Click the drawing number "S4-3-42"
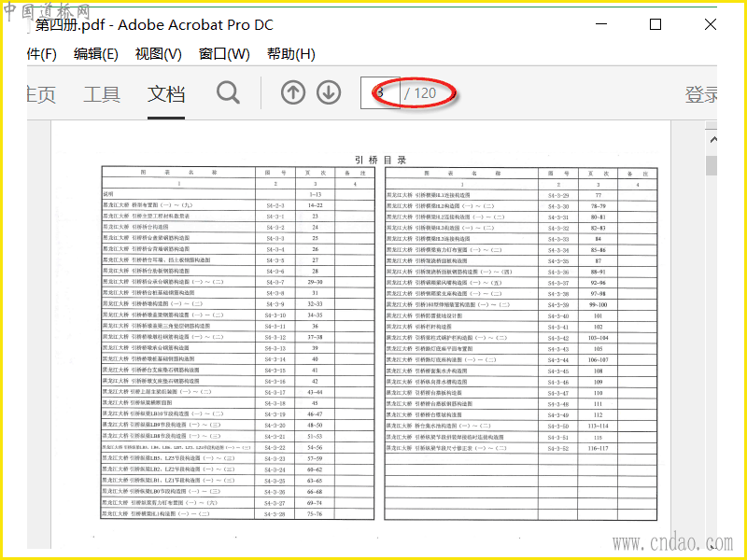This screenshot has width=747, height=560. point(558,338)
